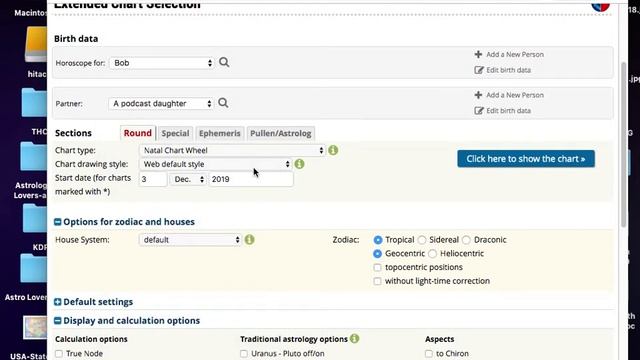
Task: Switch to the Ephemeris tab
Action: 220,133
